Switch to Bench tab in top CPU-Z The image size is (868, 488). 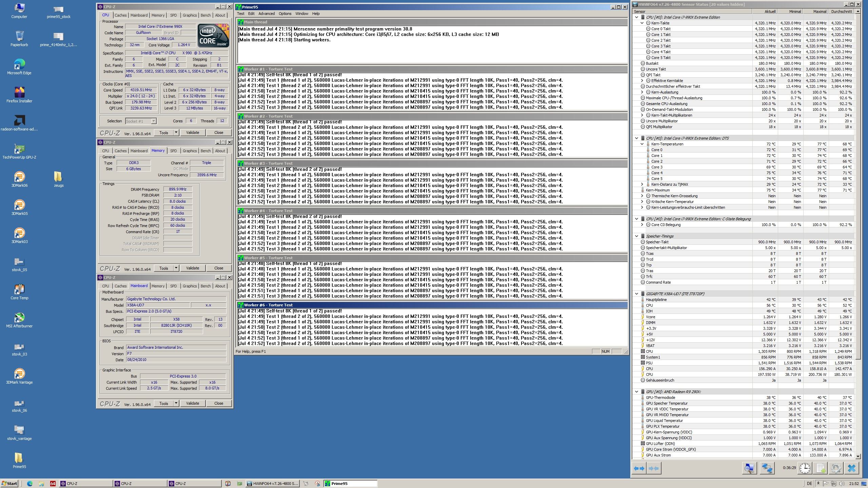205,15
